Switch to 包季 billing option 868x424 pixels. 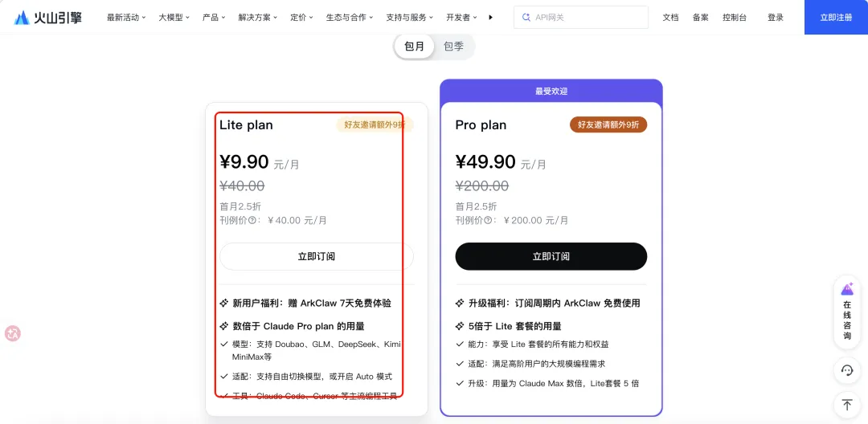click(454, 47)
